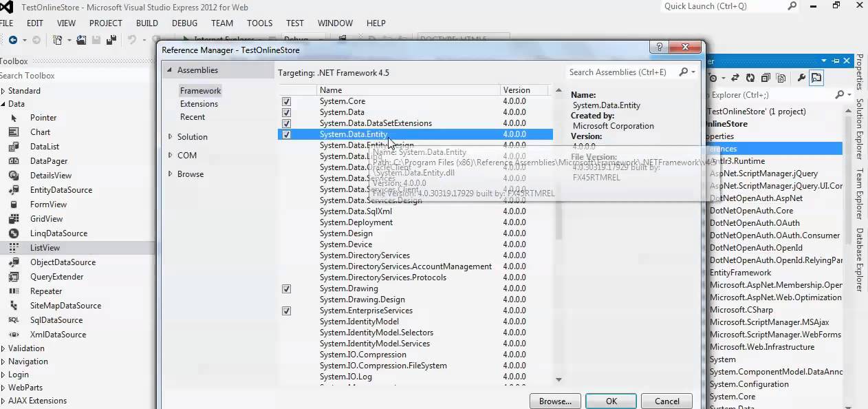This screenshot has width=868, height=409.
Task: Select Recent under Assemblies
Action: [x=193, y=117]
